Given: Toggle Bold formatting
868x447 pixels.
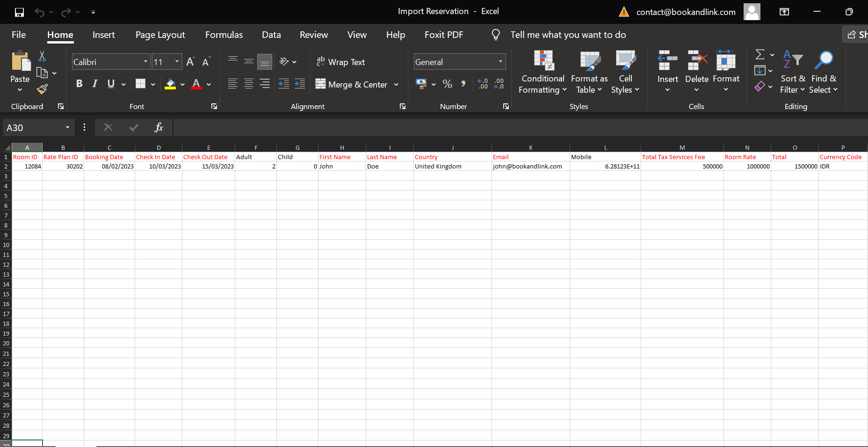Looking at the screenshot, I should [x=79, y=84].
